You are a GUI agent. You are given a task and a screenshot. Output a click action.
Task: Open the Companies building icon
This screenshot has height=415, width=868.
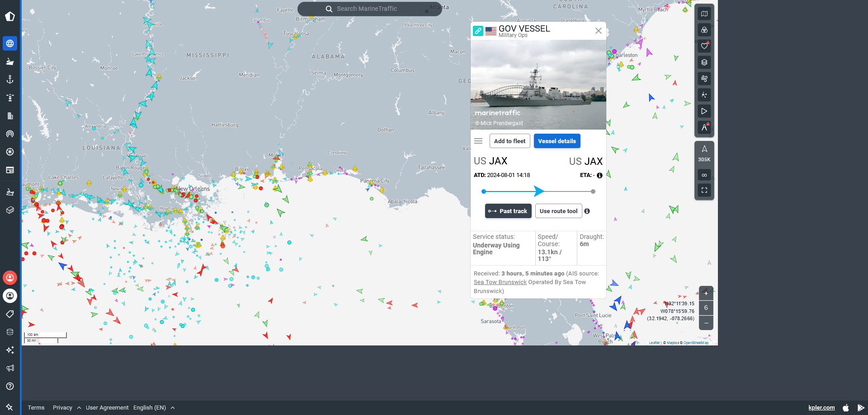pyautogui.click(x=10, y=116)
